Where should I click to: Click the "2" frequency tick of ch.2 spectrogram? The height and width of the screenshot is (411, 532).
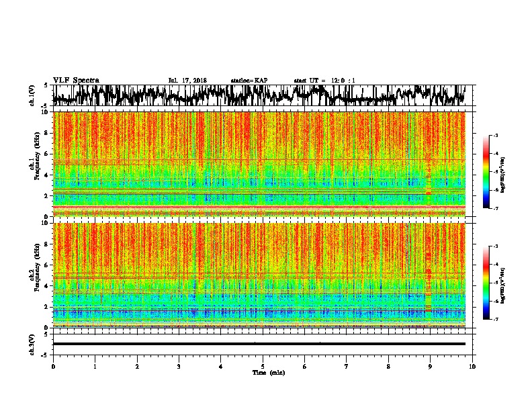(x=46, y=307)
